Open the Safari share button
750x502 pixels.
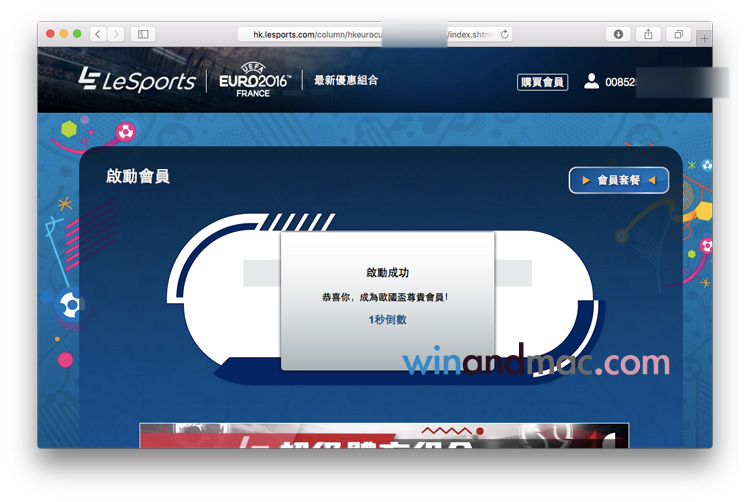pyautogui.click(x=648, y=34)
